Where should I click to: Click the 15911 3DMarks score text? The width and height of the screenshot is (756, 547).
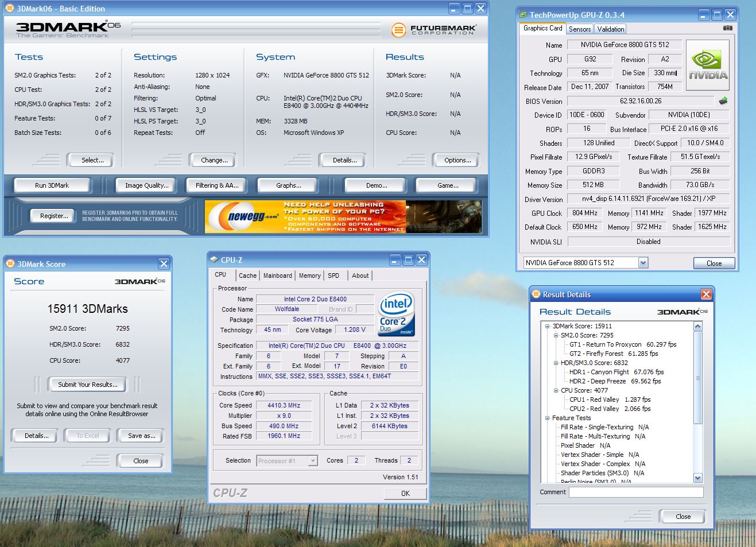pyautogui.click(x=88, y=309)
